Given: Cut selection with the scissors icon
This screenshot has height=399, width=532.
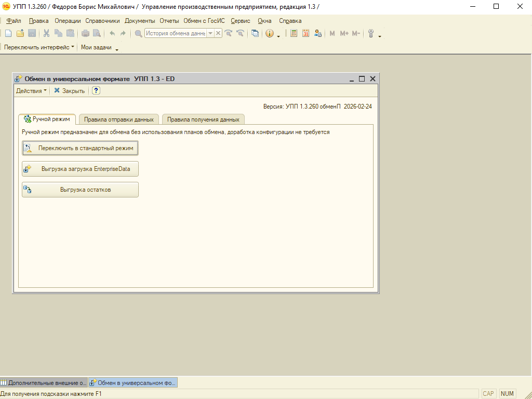Looking at the screenshot, I should click(x=46, y=33).
